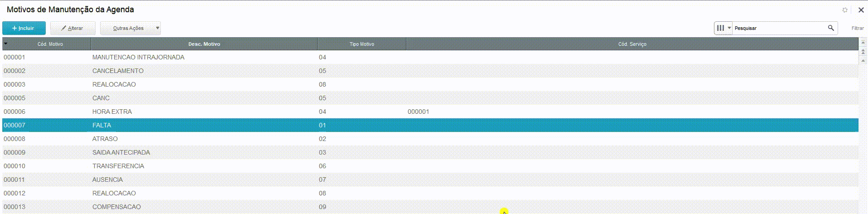
Task: Click code 000009 cell
Action: (x=14, y=152)
